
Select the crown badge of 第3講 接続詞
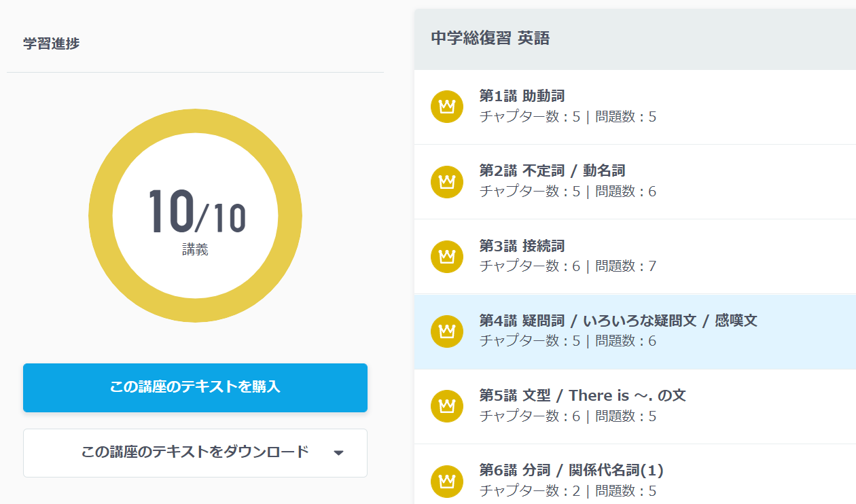(447, 256)
